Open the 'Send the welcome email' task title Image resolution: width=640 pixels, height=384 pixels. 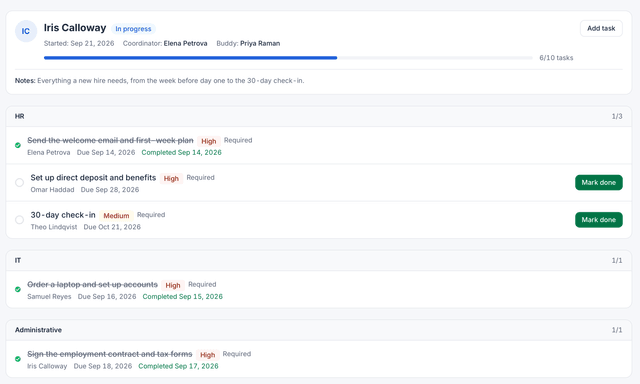point(110,140)
